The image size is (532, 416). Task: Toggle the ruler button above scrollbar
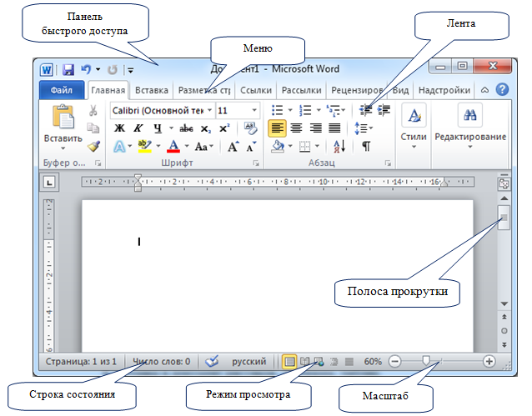[504, 183]
